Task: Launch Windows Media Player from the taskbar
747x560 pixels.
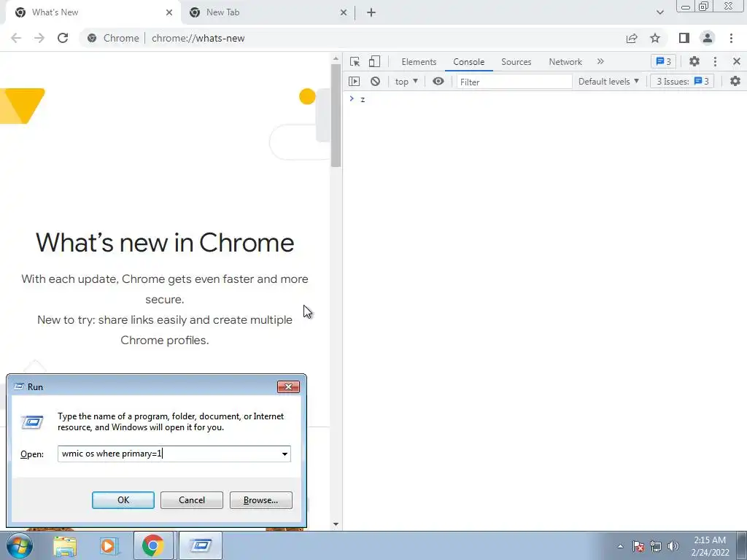Action: pos(109,545)
